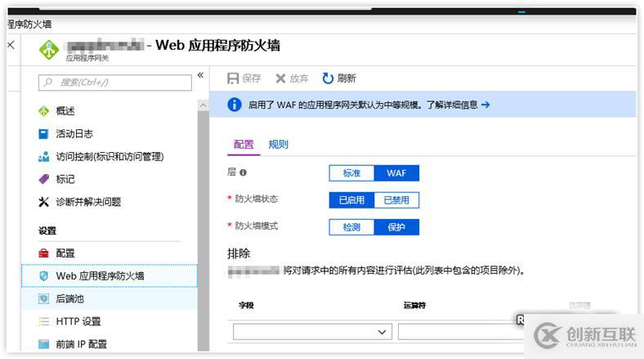Click the search magnifier icon
Screen dimensions: 644x359
tap(48, 82)
